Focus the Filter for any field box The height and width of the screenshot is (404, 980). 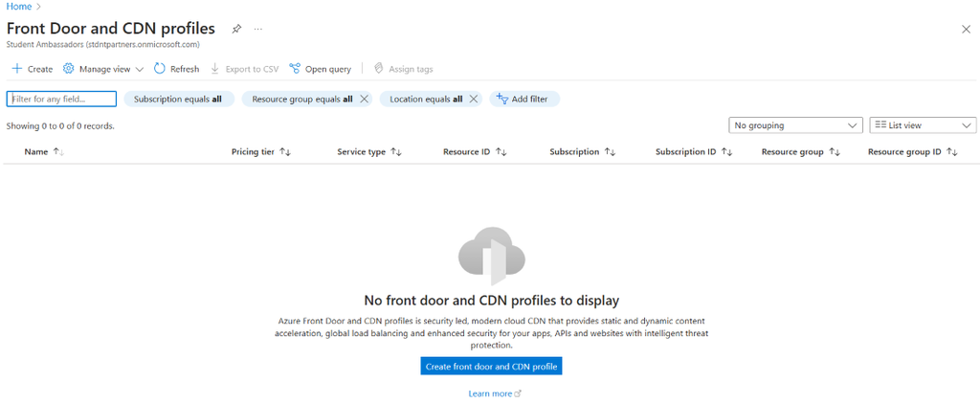coord(61,99)
